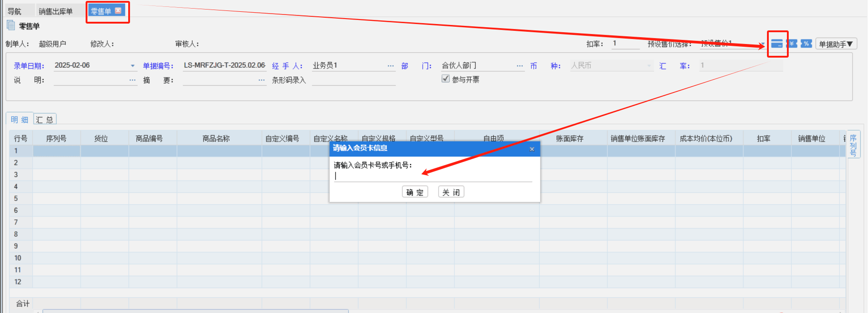Switch to the 导航 tab

click(14, 11)
